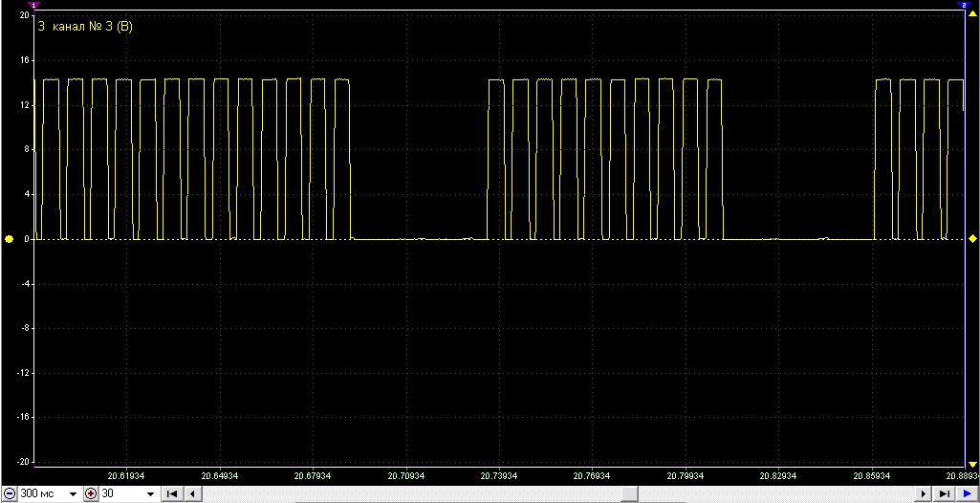Image resolution: width=980 pixels, height=503 pixels.
Task: Open the dropdown showing value 30
Action: 151,494
